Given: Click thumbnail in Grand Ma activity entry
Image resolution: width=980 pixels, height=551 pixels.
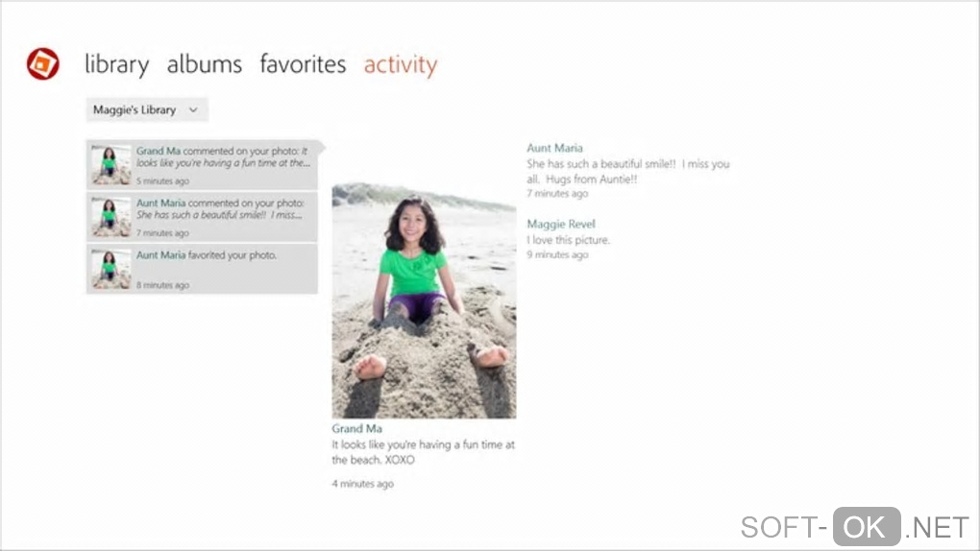Looking at the screenshot, I should click(x=111, y=165).
